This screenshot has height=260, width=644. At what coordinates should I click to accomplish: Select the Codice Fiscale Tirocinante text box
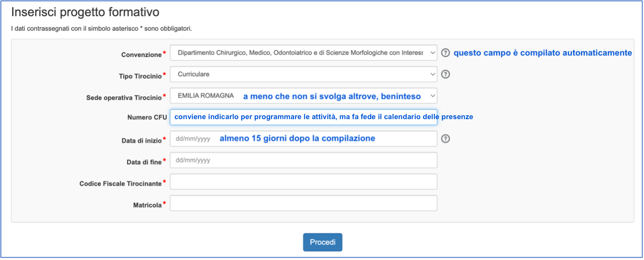(303, 182)
